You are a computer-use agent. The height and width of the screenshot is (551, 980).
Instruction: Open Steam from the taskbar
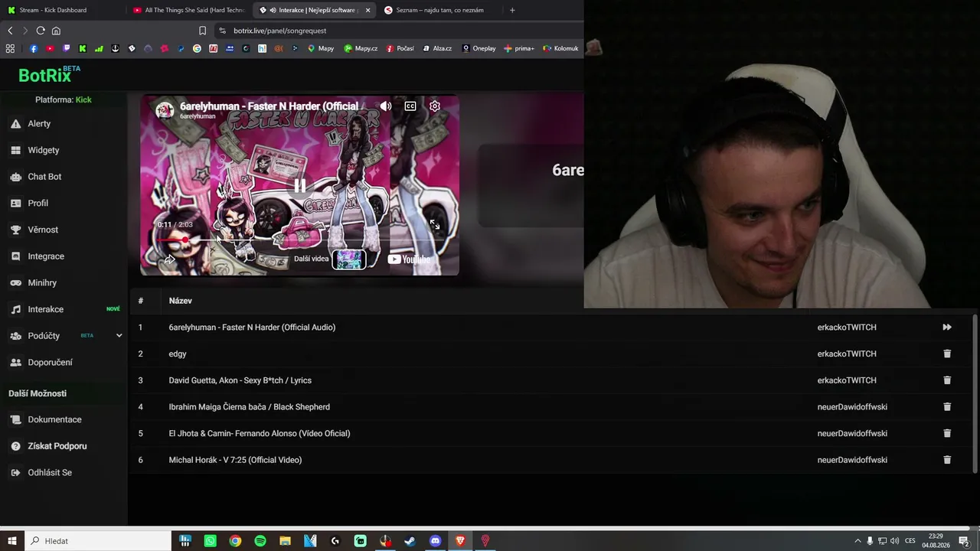tap(410, 541)
